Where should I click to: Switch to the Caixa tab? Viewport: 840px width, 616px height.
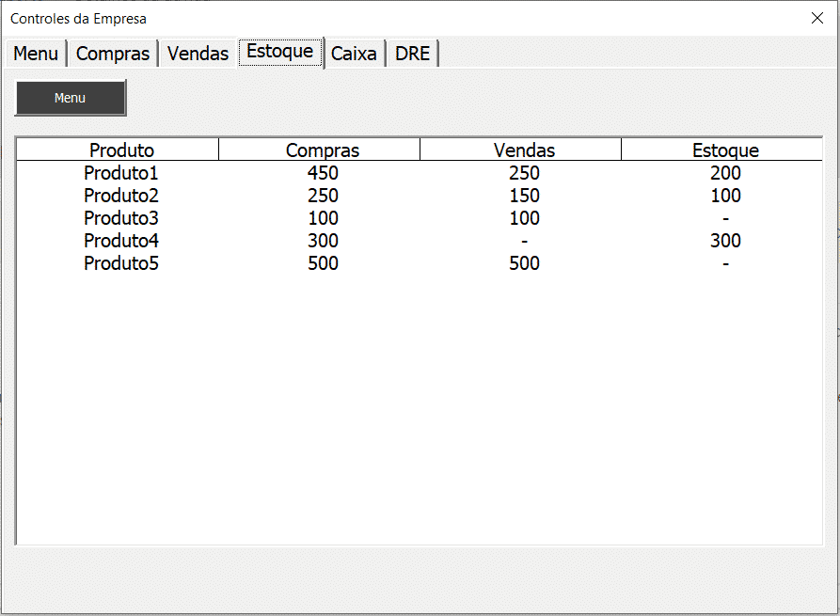[355, 54]
